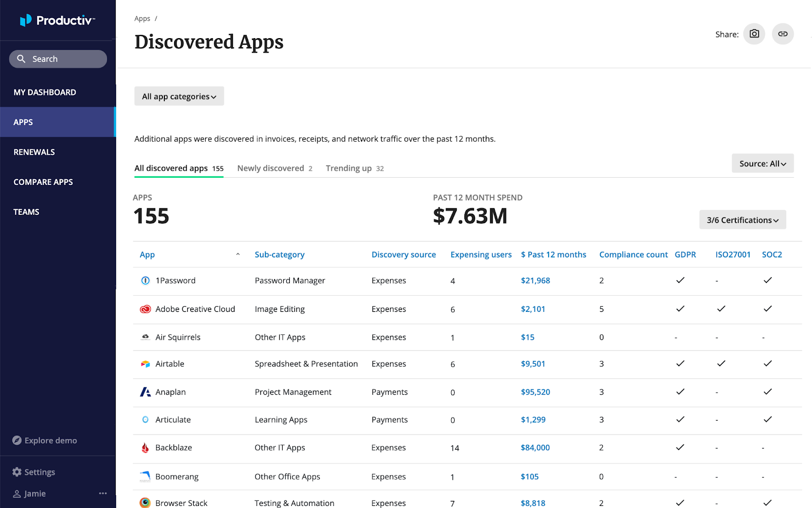The width and height of the screenshot is (812, 508).
Task: Open the All app categories dropdown
Action: point(179,96)
